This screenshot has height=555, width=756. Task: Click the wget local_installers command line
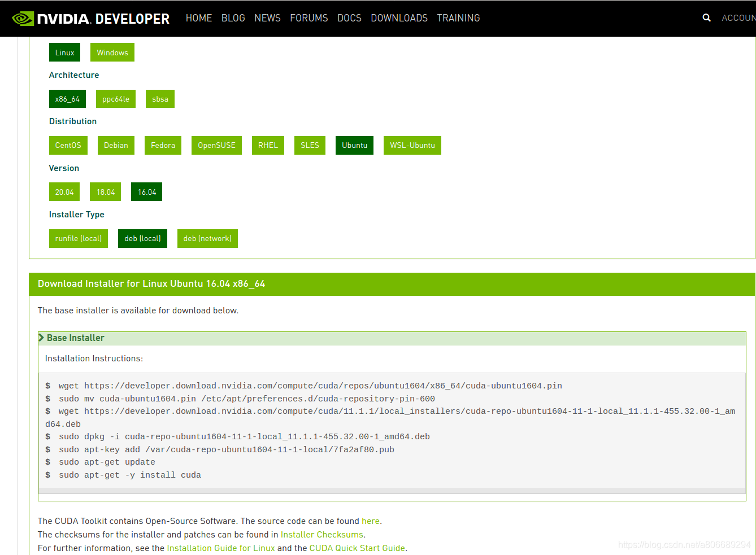point(390,417)
